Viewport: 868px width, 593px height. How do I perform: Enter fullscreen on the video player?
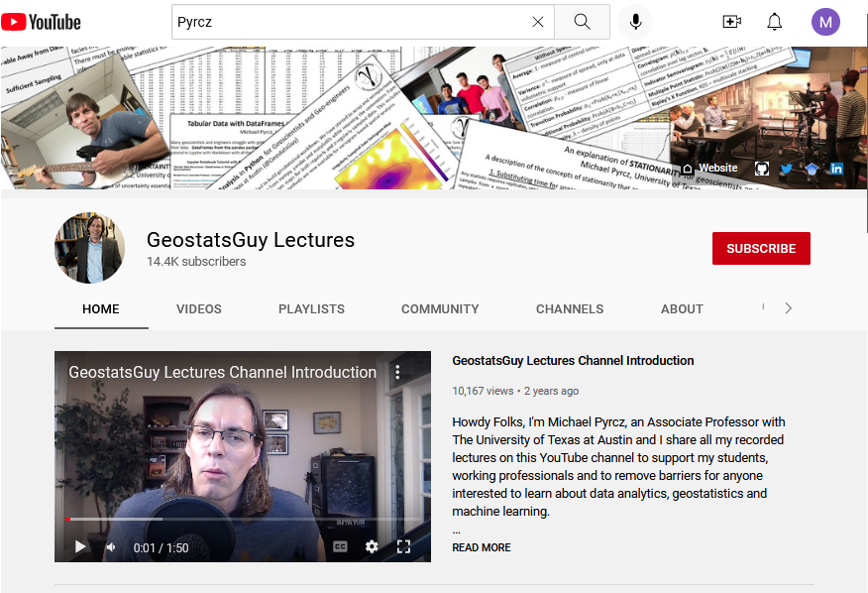(403, 547)
